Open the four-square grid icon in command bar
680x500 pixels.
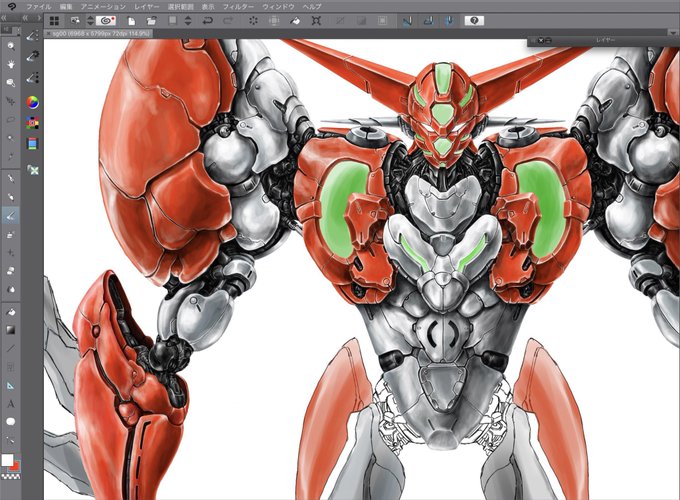(54, 20)
